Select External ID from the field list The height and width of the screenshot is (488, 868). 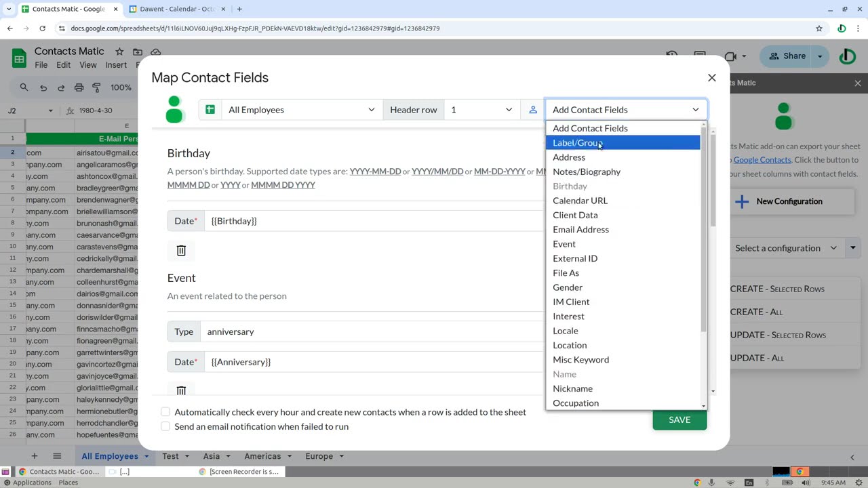(623, 258)
